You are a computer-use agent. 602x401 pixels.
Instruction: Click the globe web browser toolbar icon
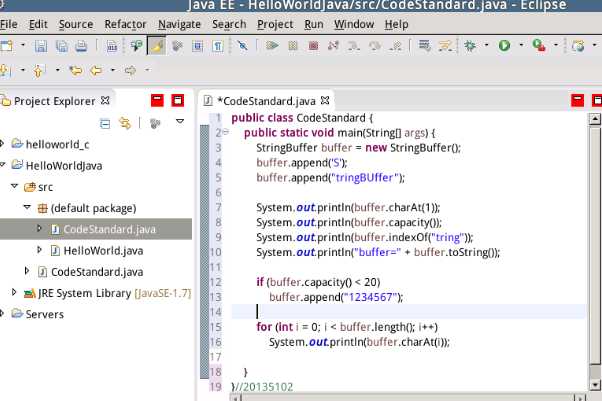tap(578, 46)
